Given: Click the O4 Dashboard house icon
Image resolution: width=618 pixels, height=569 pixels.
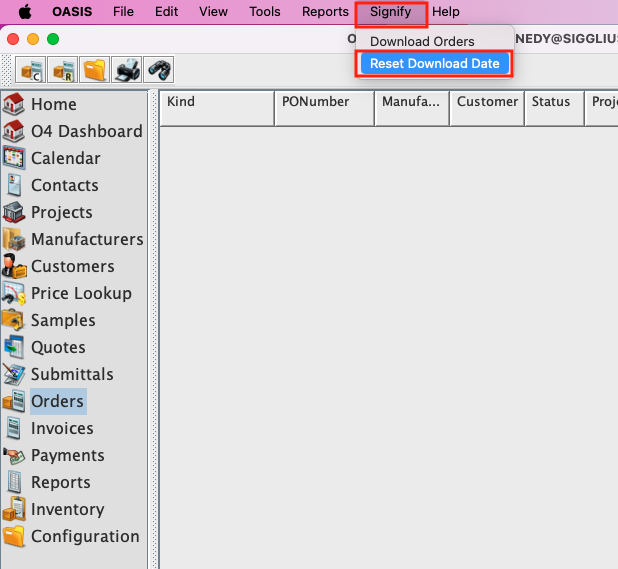Looking at the screenshot, I should [x=14, y=131].
